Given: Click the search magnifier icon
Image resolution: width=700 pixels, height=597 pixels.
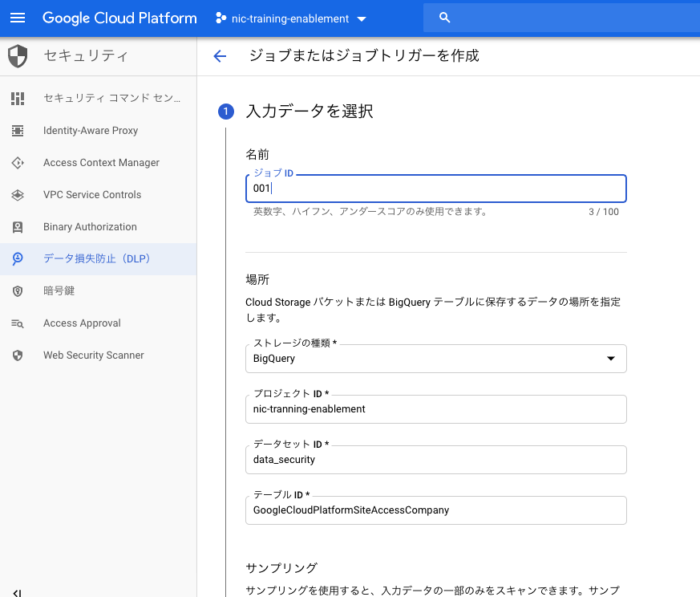Looking at the screenshot, I should point(444,18).
